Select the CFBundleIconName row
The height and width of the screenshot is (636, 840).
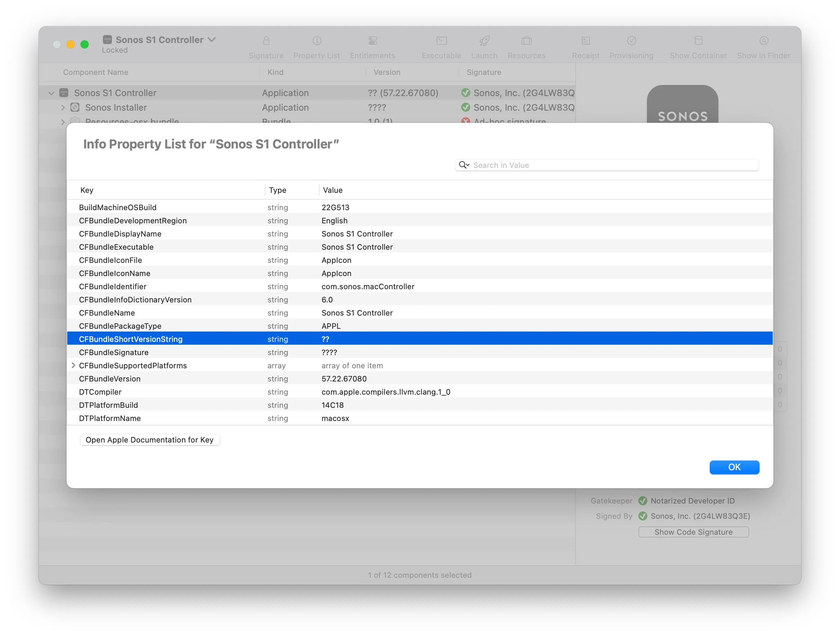coord(420,273)
